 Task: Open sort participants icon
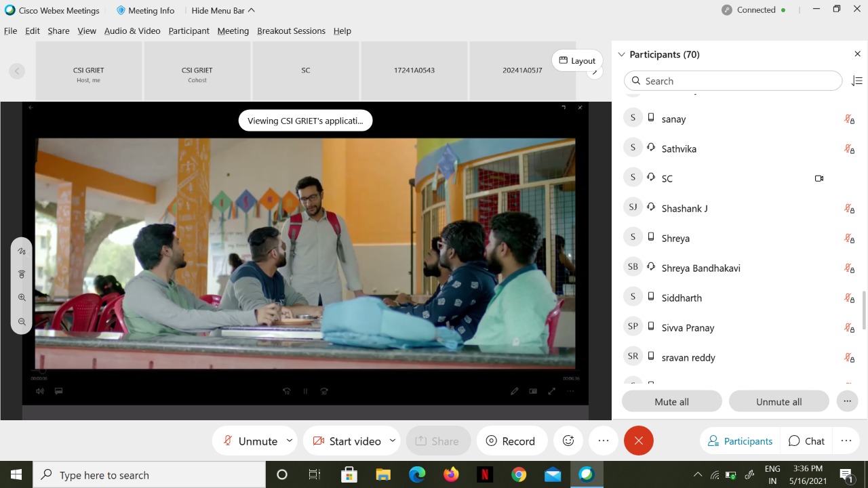[857, 81]
